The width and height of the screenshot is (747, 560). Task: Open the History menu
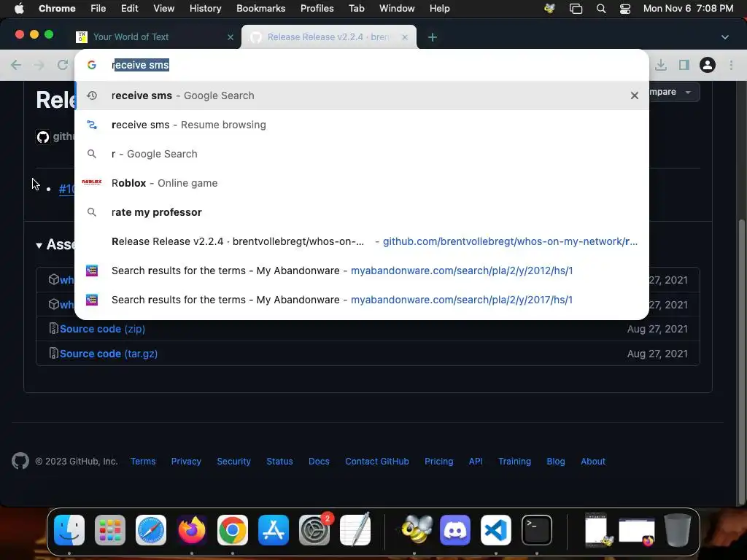(x=205, y=8)
